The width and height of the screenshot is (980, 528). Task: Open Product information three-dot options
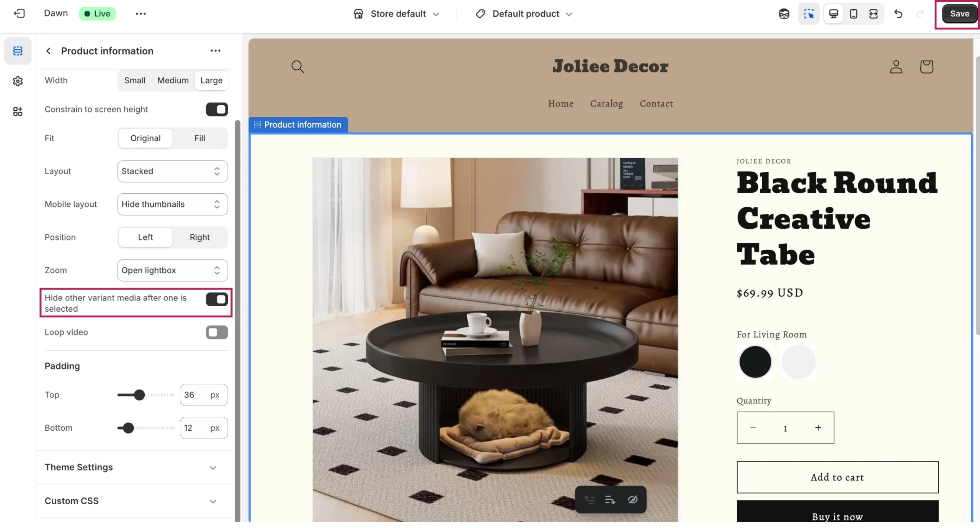[216, 51]
